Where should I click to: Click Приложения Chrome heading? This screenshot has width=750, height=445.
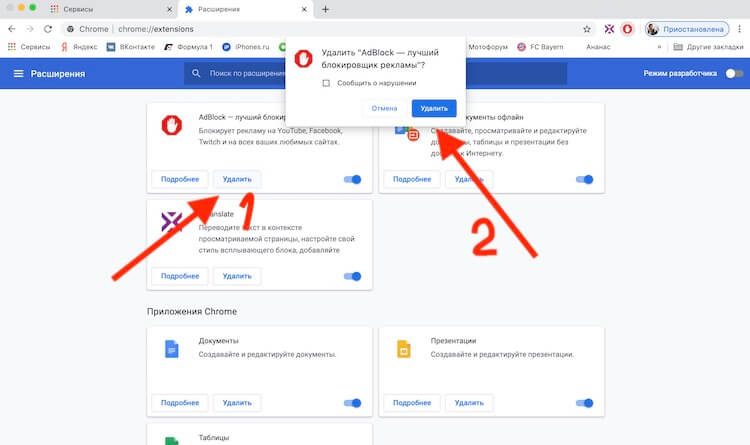coord(192,312)
